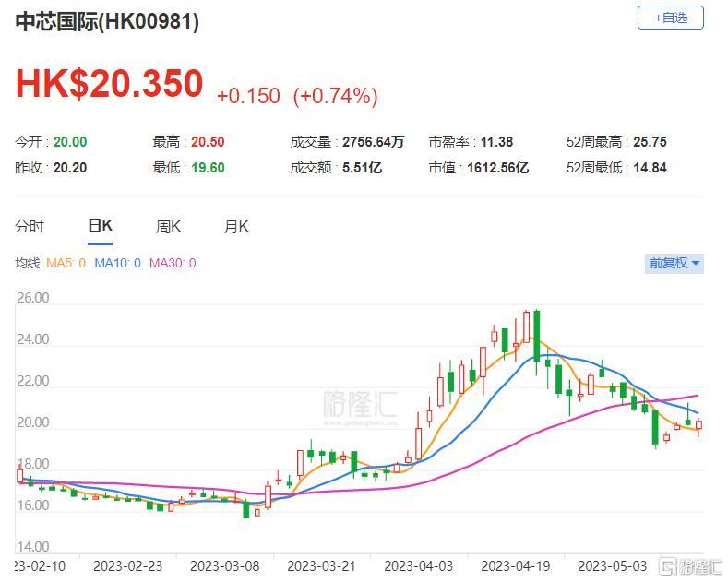Click the MA30 moving average label
Image resolution: width=728 pixels, height=582 pixels.
173,263
